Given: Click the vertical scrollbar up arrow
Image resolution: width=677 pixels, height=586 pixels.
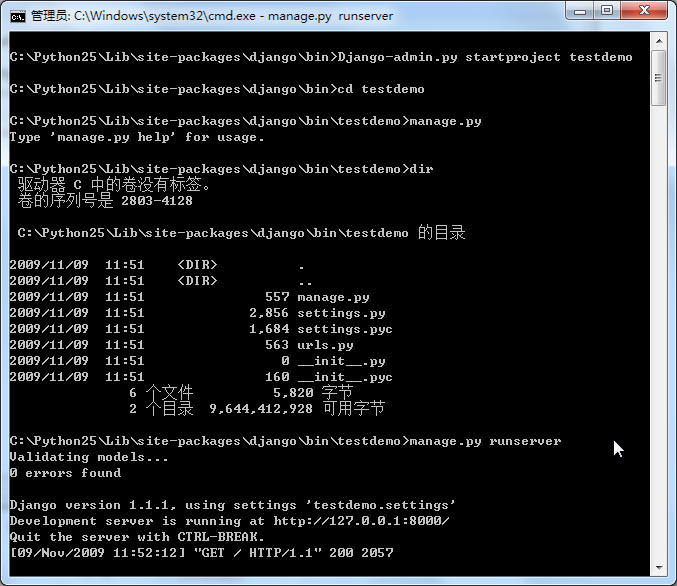Looking at the screenshot, I should (658, 43).
